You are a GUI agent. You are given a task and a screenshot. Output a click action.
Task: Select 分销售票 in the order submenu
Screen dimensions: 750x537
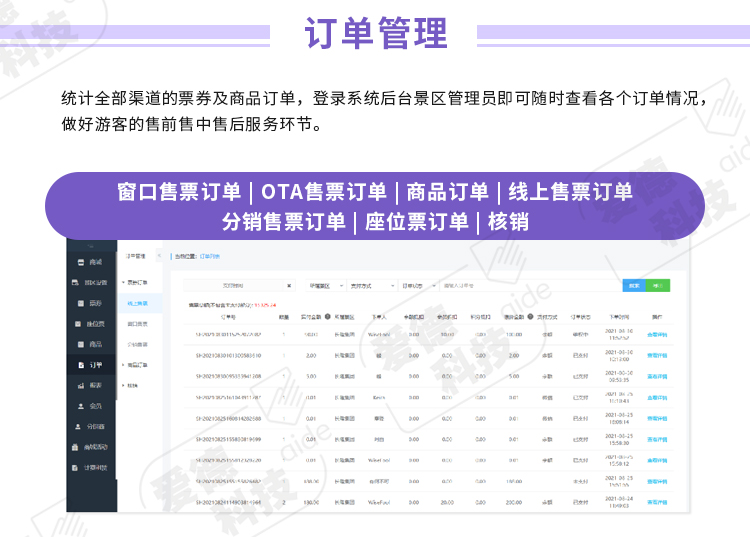[139, 344]
